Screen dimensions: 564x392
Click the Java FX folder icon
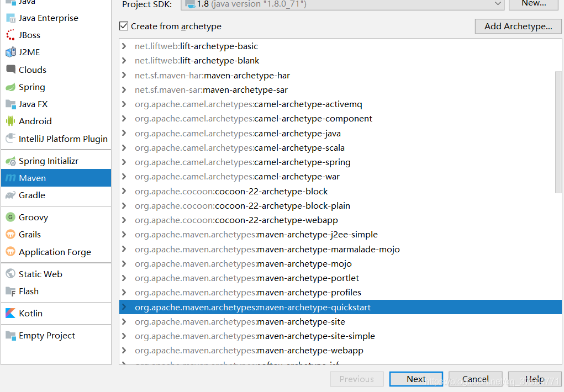point(11,104)
